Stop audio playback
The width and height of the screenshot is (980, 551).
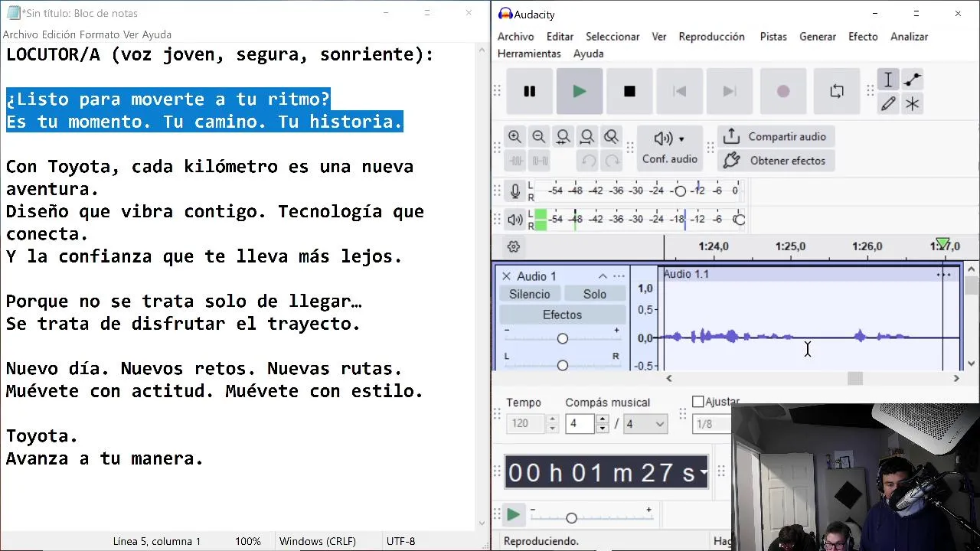(x=629, y=91)
